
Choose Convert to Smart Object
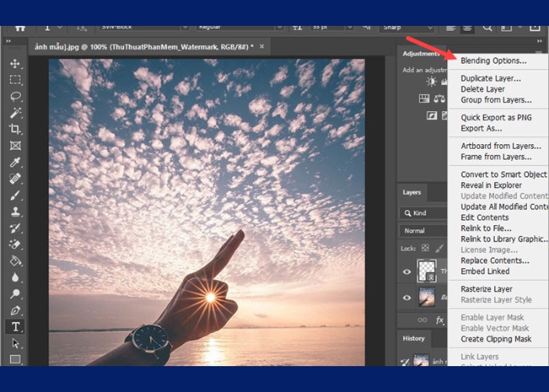[x=504, y=174]
